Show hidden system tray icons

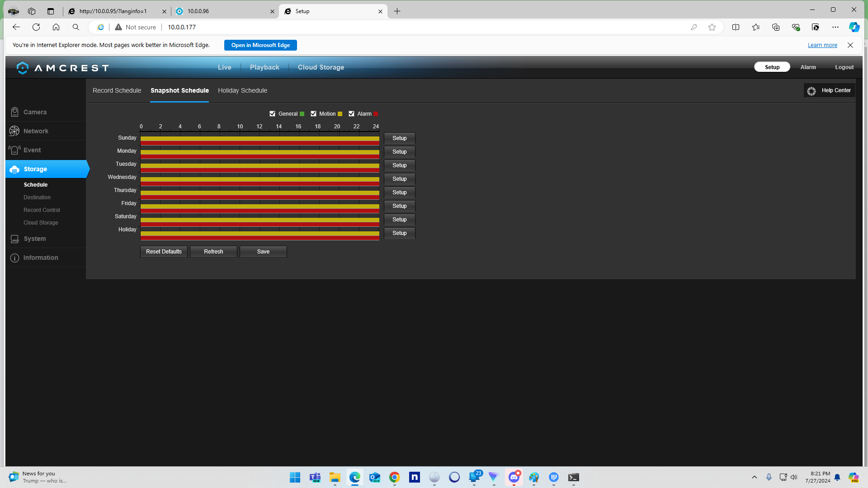point(754,477)
